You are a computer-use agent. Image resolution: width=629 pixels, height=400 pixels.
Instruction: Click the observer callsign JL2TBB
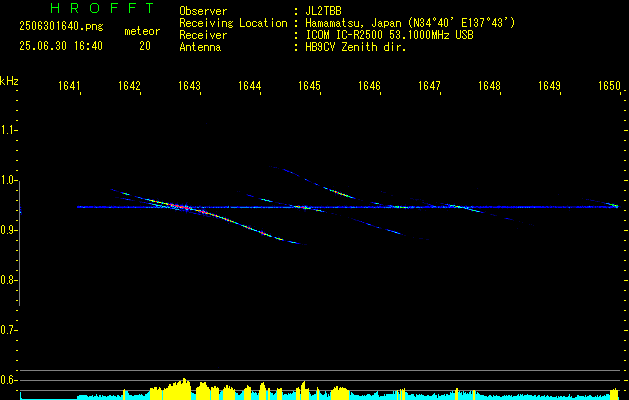323,11
